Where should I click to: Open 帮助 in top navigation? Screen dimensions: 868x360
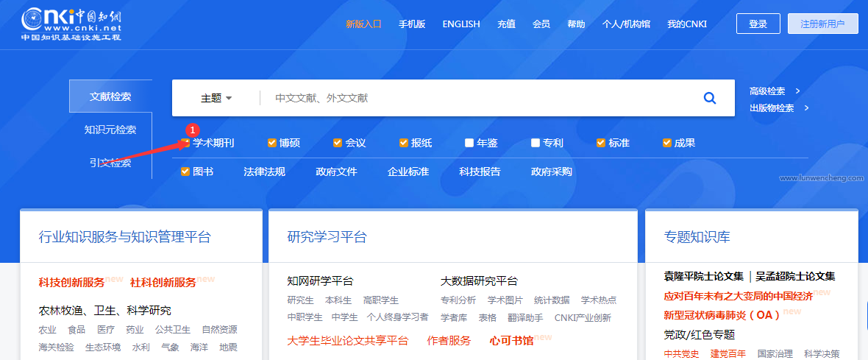tap(576, 24)
